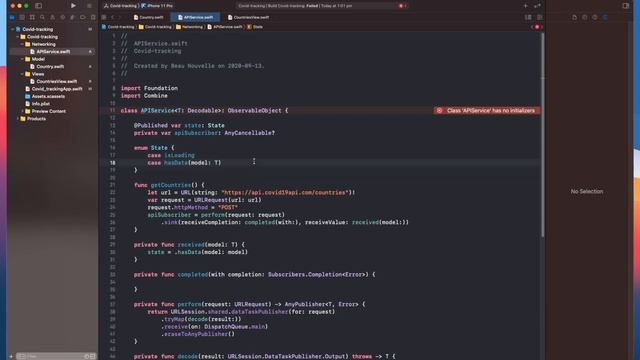
Task: Click the editor vertical scrollbar
Action: coord(542,135)
